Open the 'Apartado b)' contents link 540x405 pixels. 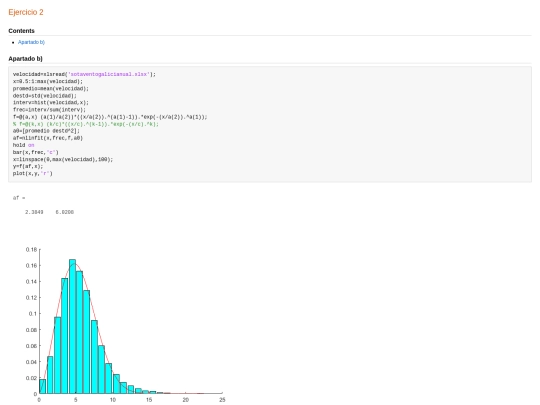pos(31,42)
